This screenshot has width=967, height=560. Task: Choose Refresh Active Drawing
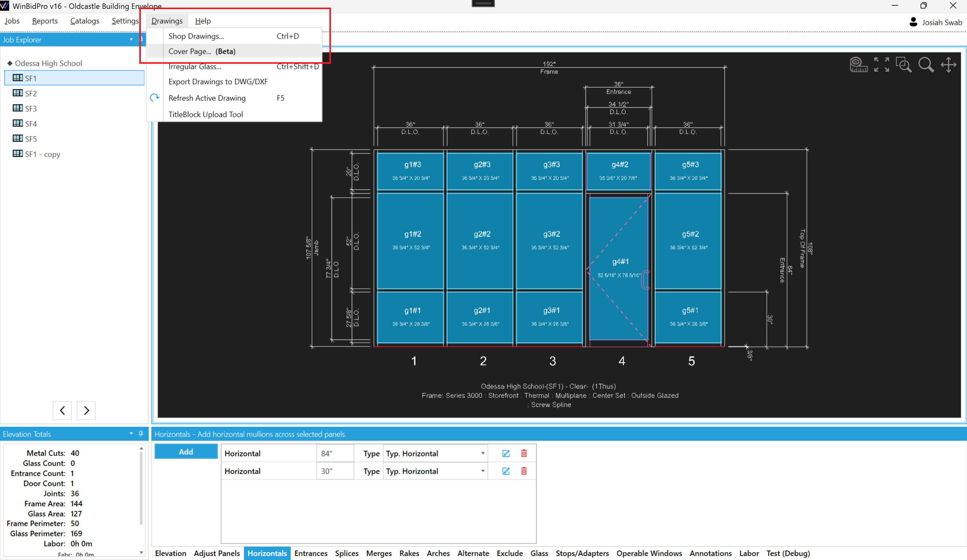(x=234, y=98)
